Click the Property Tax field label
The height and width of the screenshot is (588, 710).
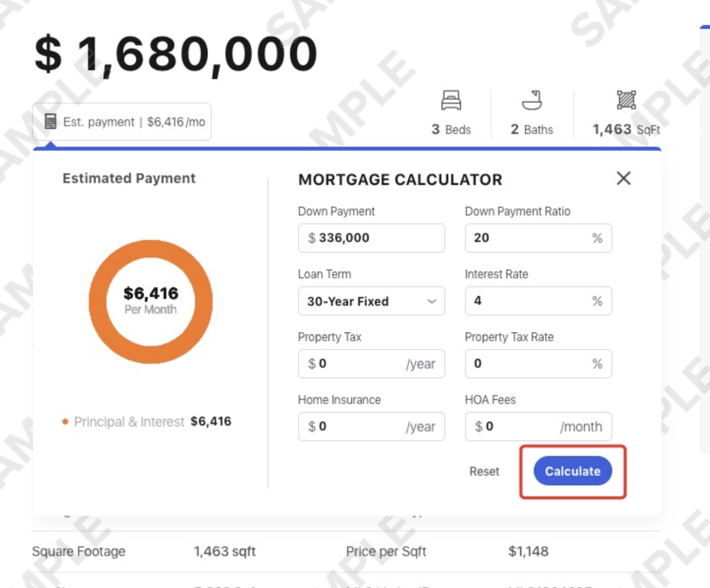coord(329,337)
